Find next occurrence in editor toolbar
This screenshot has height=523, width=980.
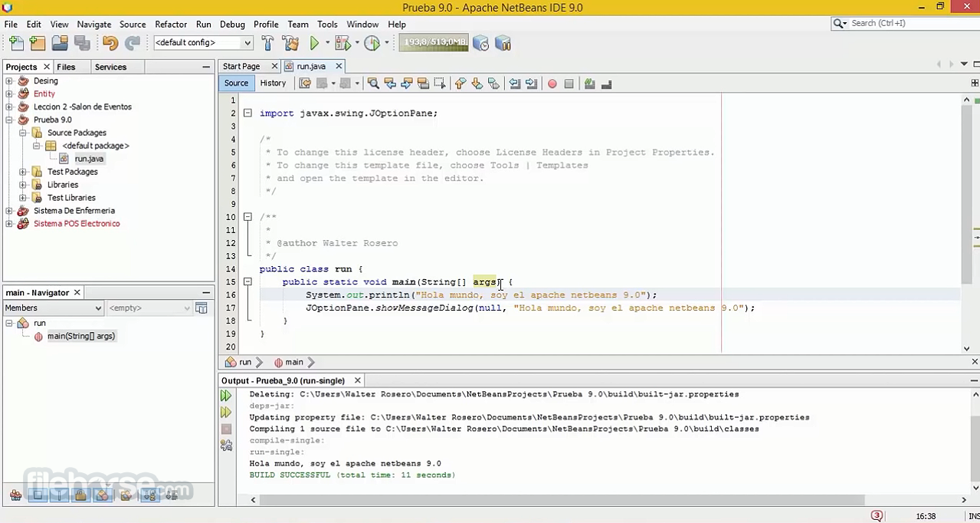pos(406,84)
